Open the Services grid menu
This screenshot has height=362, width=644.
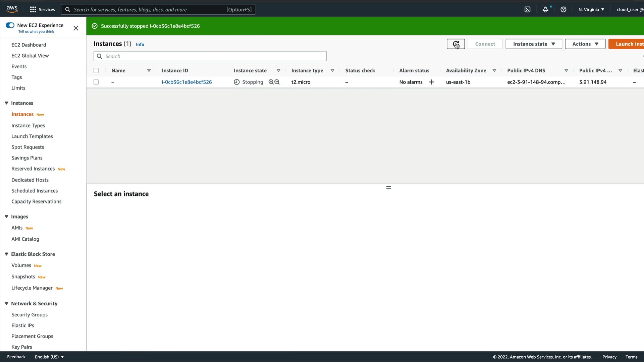coord(42,9)
